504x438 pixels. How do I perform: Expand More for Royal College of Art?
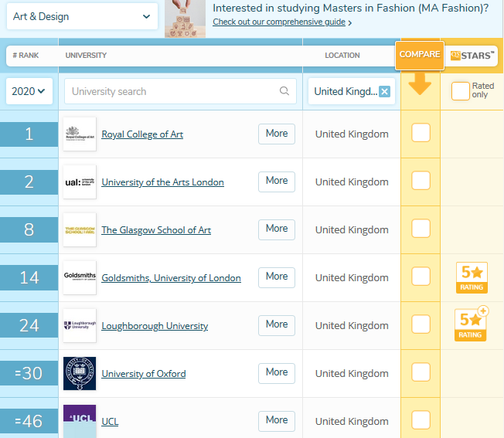[277, 134]
